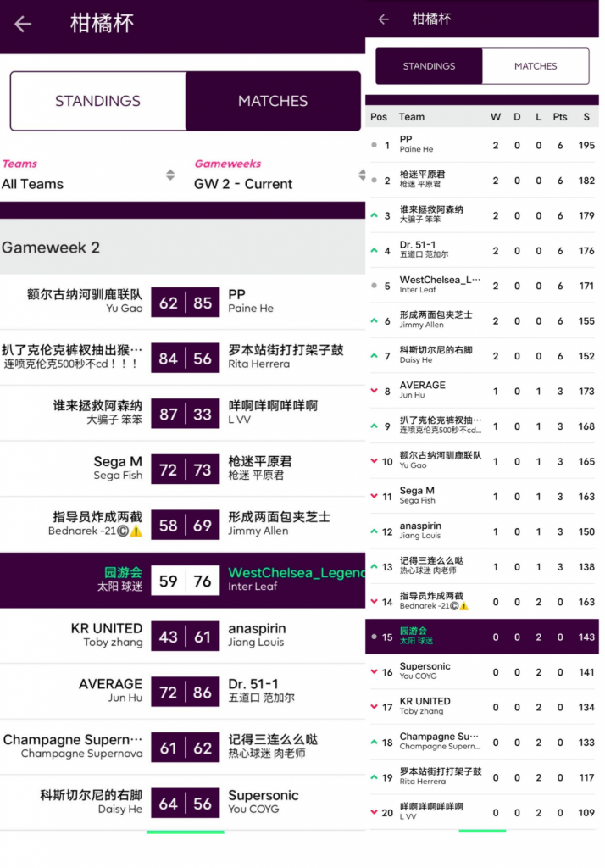The height and width of the screenshot is (868, 605).
Task: Select large MATCHES tab on left
Action: (x=273, y=101)
